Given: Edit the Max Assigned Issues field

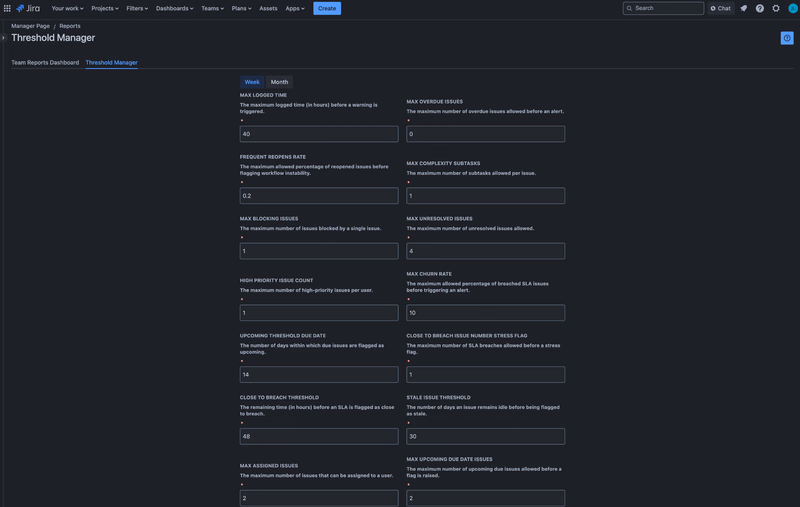Looking at the screenshot, I should click(x=319, y=498).
